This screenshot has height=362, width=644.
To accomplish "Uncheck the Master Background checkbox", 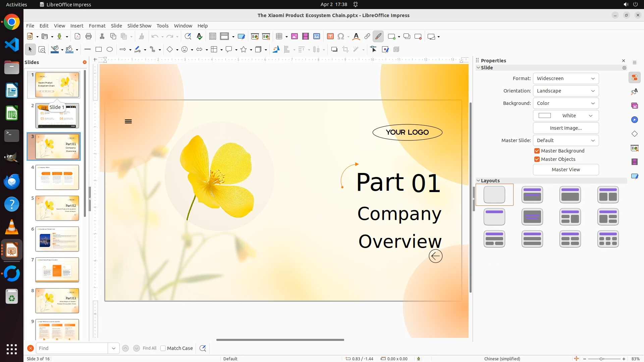I will click(537, 151).
